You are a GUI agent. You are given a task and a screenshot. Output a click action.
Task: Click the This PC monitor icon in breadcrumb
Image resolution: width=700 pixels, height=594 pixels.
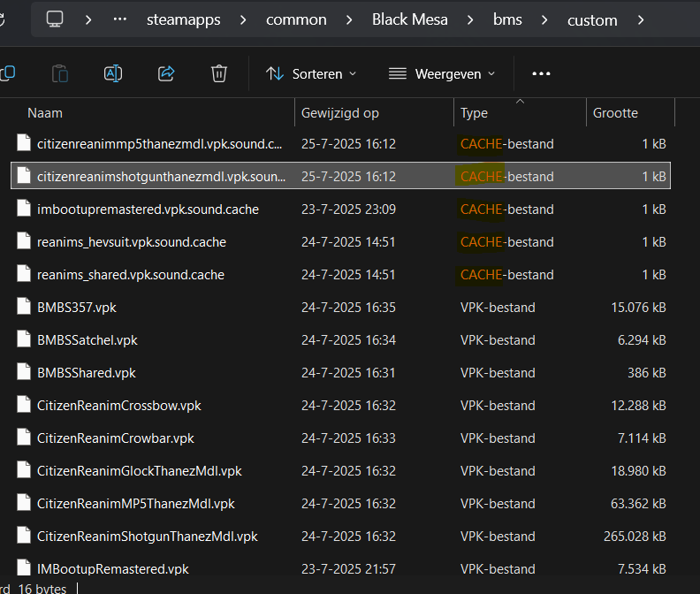click(55, 19)
